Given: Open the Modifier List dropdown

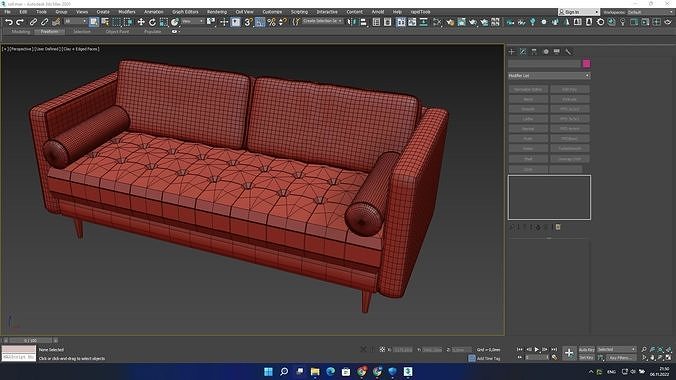Looking at the screenshot, I should coord(549,75).
